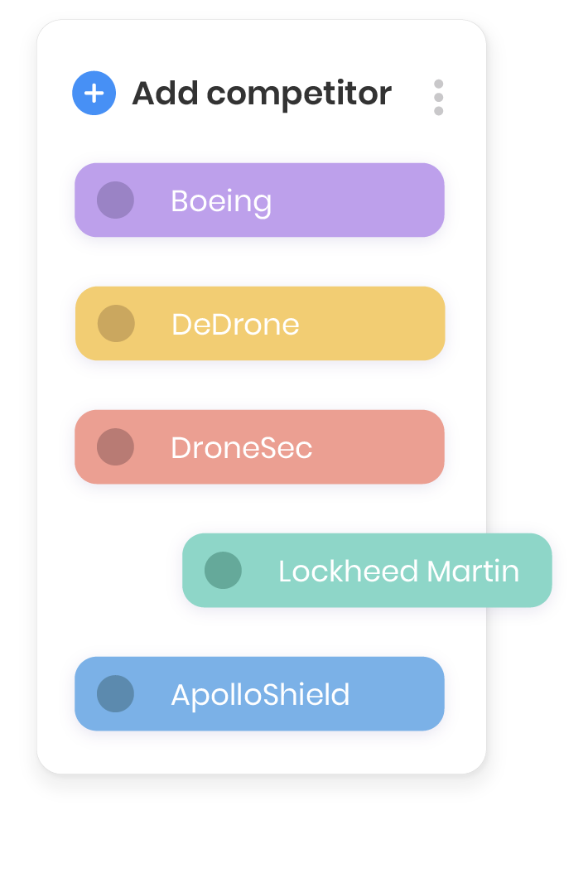Click the blue plus icon

coord(94,94)
